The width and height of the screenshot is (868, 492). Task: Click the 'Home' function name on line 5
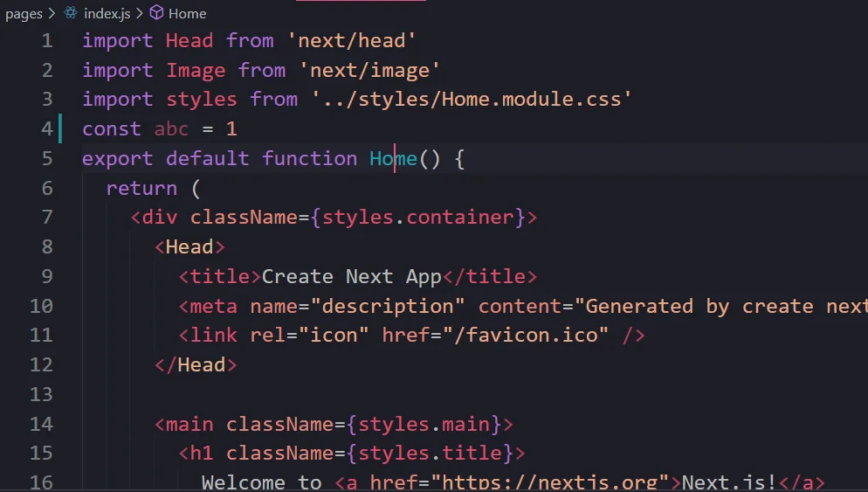[393, 158]
